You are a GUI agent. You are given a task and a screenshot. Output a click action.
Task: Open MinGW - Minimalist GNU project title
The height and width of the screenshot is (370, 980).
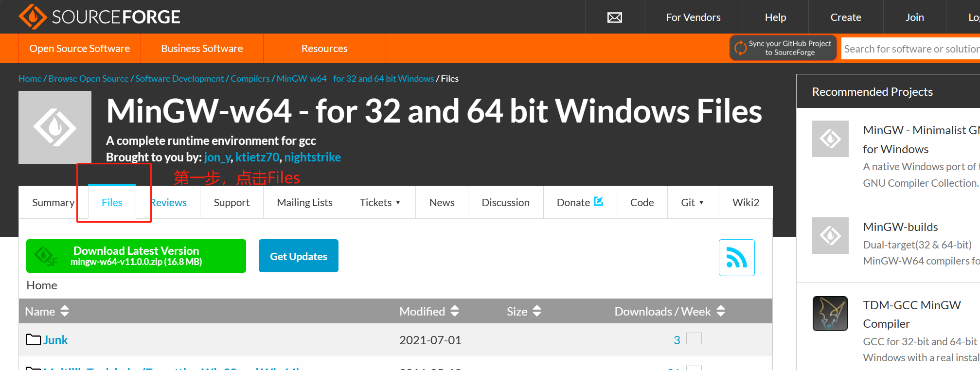[921, 139]
